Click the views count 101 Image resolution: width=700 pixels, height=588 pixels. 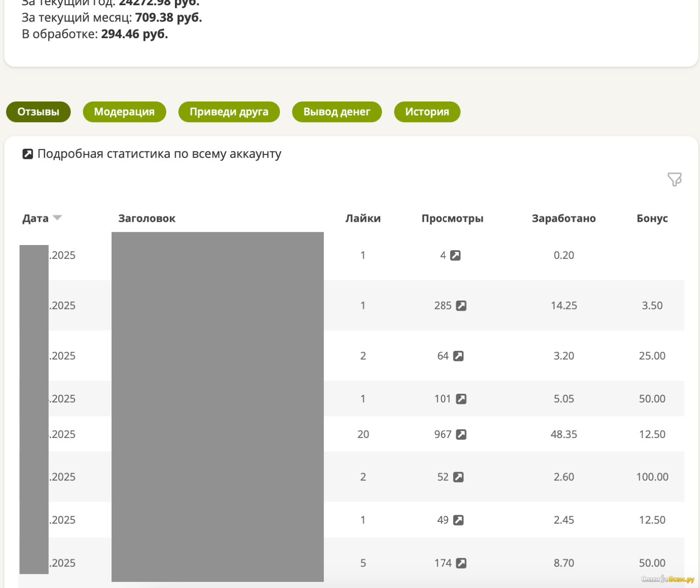point(443,399)
